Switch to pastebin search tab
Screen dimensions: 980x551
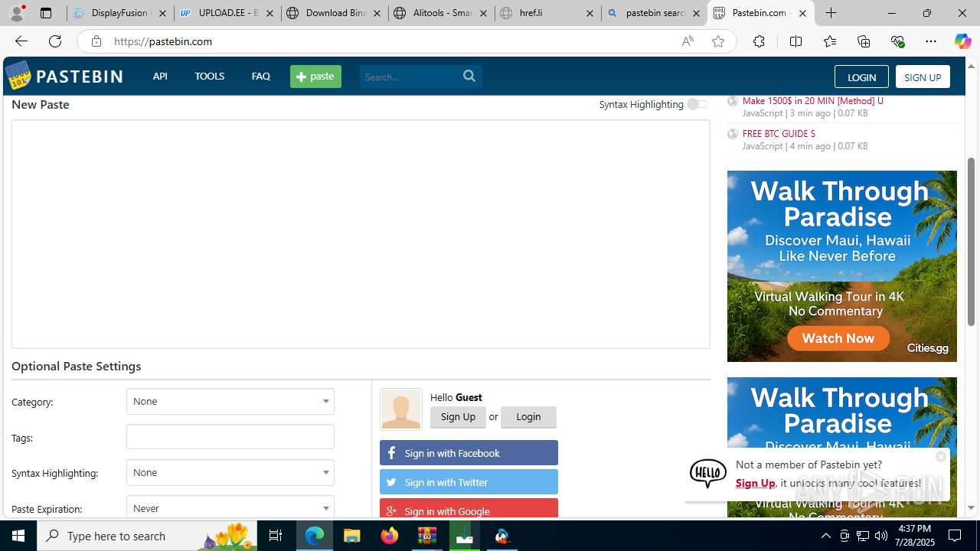click(x=654, y=13)
